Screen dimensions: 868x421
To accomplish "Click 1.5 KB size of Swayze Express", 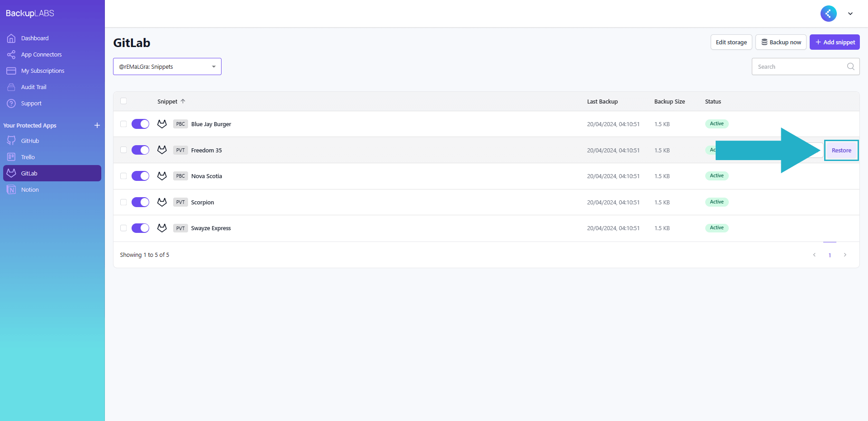I will [662, 228].
